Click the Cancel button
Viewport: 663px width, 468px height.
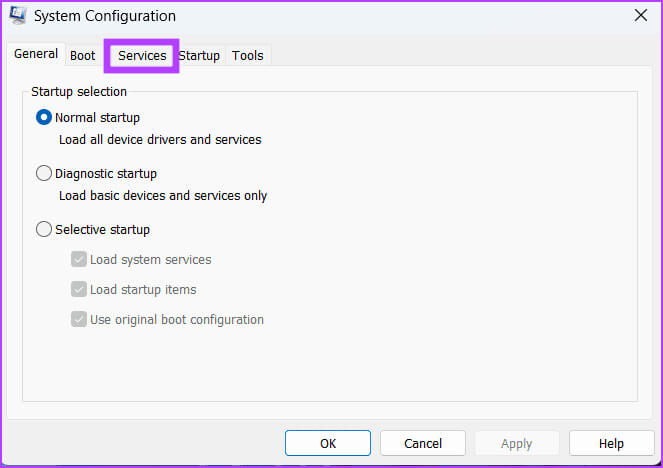423,443
